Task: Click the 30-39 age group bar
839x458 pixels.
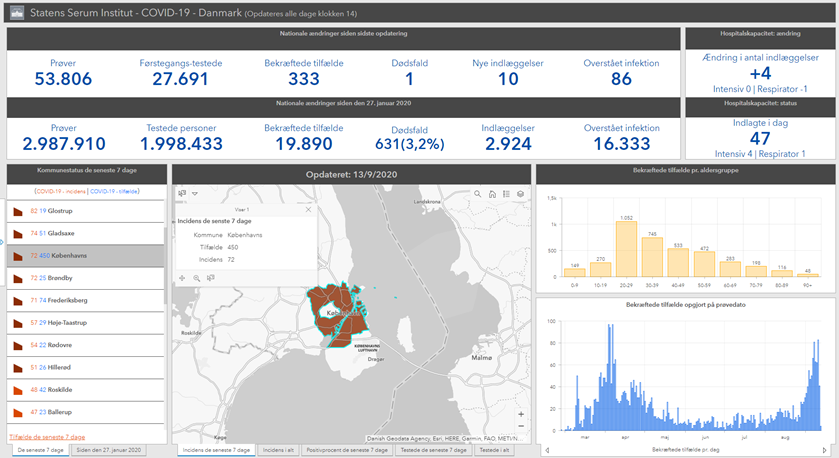Action: 652,257
